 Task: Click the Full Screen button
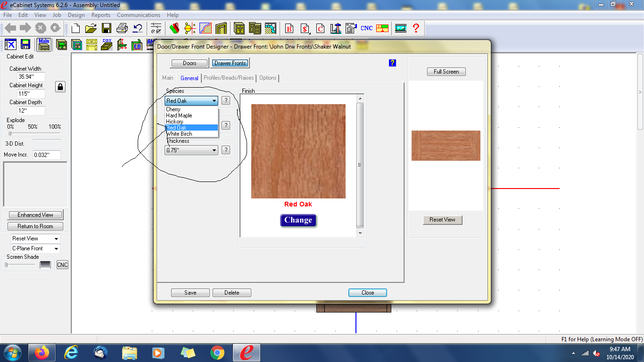click(446, 72)
